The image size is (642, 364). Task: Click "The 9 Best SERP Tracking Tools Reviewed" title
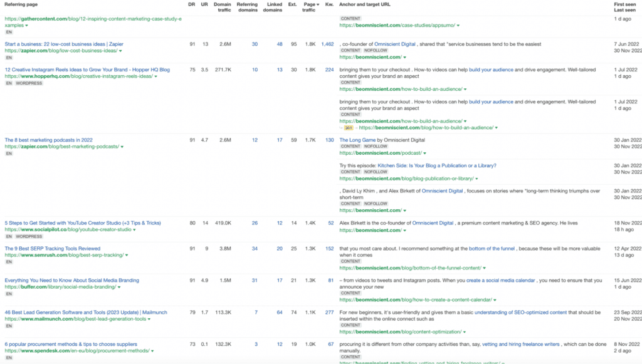pos(53,248)
